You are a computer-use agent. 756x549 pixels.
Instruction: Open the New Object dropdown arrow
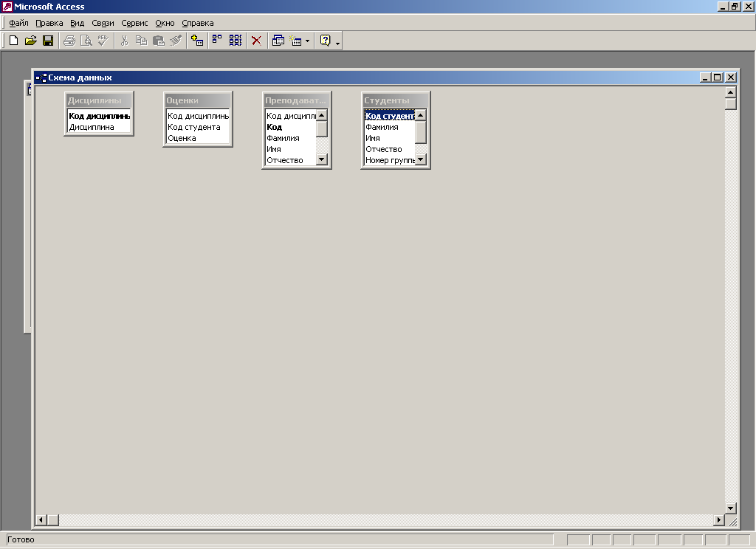coord(307,41)
